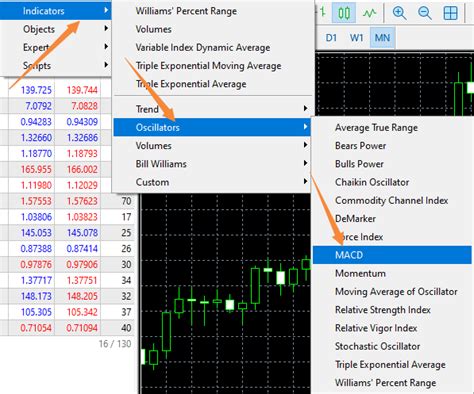Click bid price 139.725
Image resolution: width=474 pixels, height=394 pixels.
click(x=36, y=90)
